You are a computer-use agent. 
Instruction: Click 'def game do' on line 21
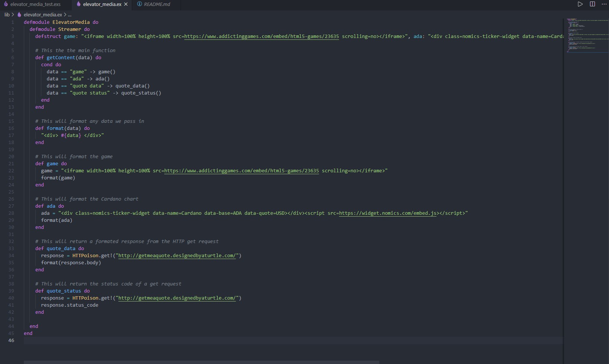point(51,164)
